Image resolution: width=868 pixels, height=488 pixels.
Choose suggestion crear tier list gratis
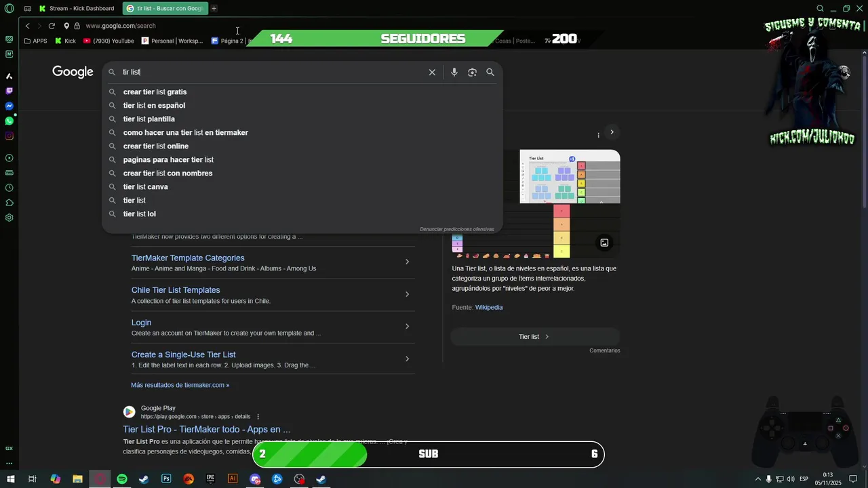[x=155, y=92]
